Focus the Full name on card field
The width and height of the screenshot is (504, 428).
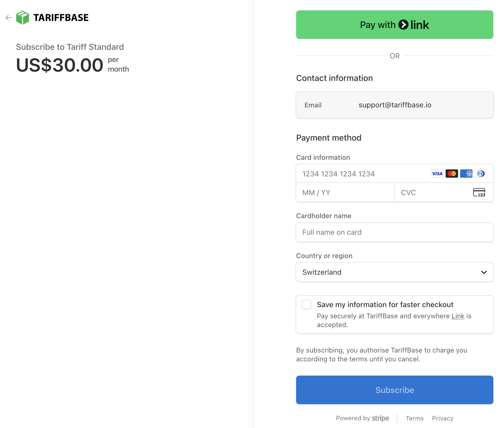(394, 232)
